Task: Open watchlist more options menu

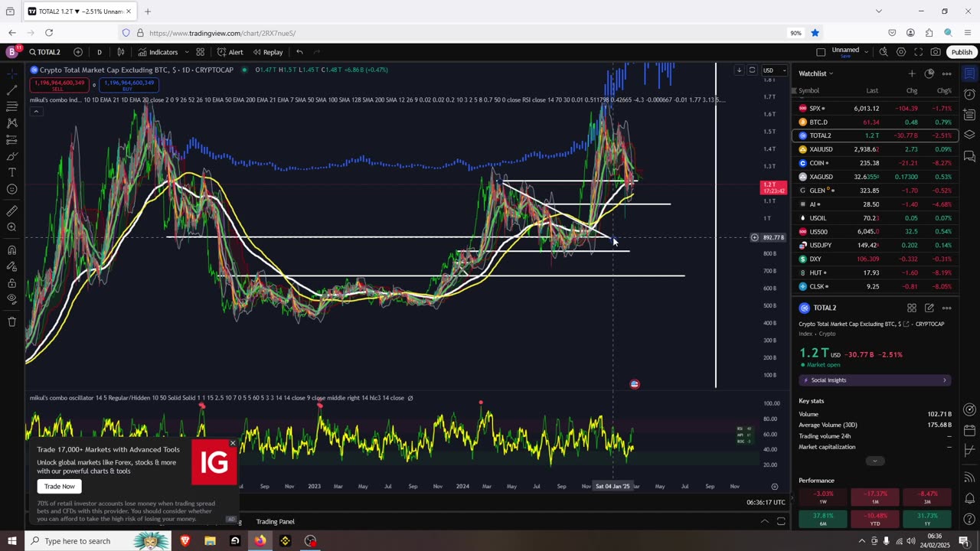Action: click(x=947, y=73)
